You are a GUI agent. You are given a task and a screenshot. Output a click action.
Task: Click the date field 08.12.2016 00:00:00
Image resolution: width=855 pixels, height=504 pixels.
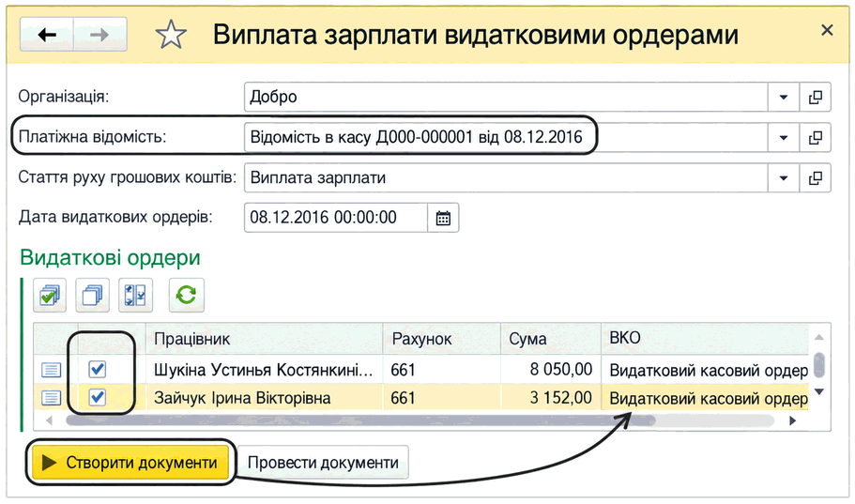(336, 218)
